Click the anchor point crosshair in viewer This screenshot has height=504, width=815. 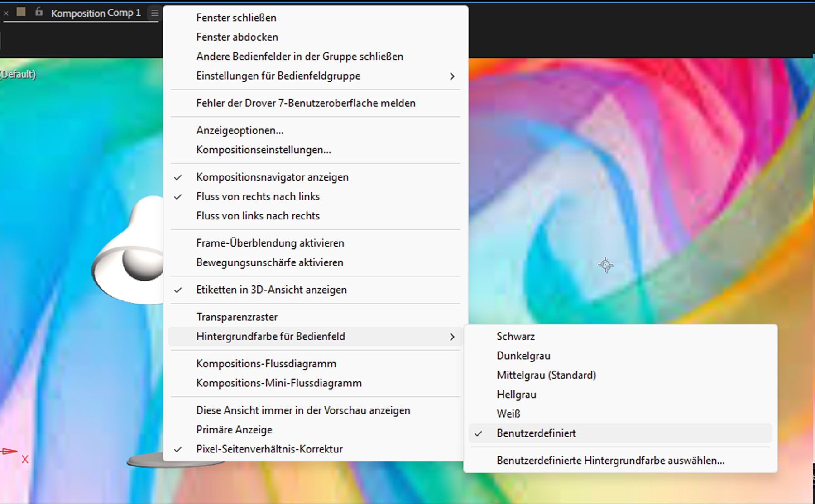point(606,265)
